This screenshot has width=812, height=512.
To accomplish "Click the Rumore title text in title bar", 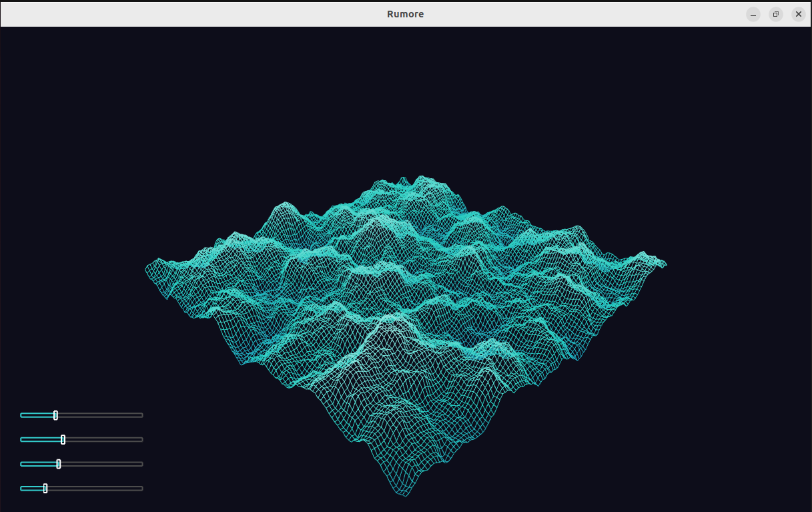I will [405, 14].
